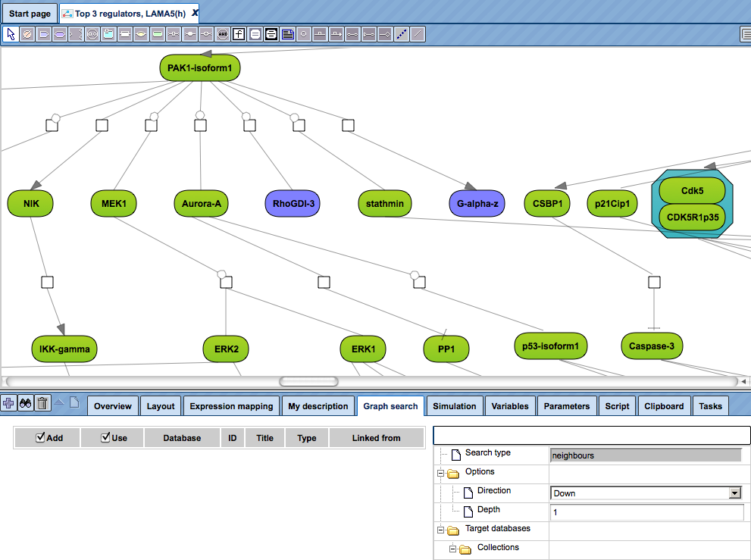Select the G-alpha-z node
The image size is (751, 560).
pyautogui.click(x=477, y=204)
